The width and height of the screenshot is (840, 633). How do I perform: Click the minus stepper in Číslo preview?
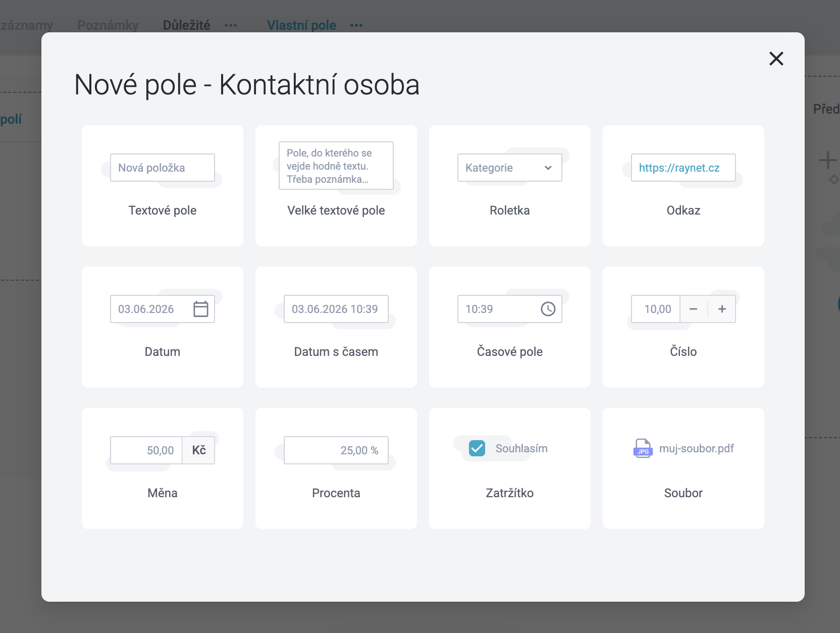[694, 309]
